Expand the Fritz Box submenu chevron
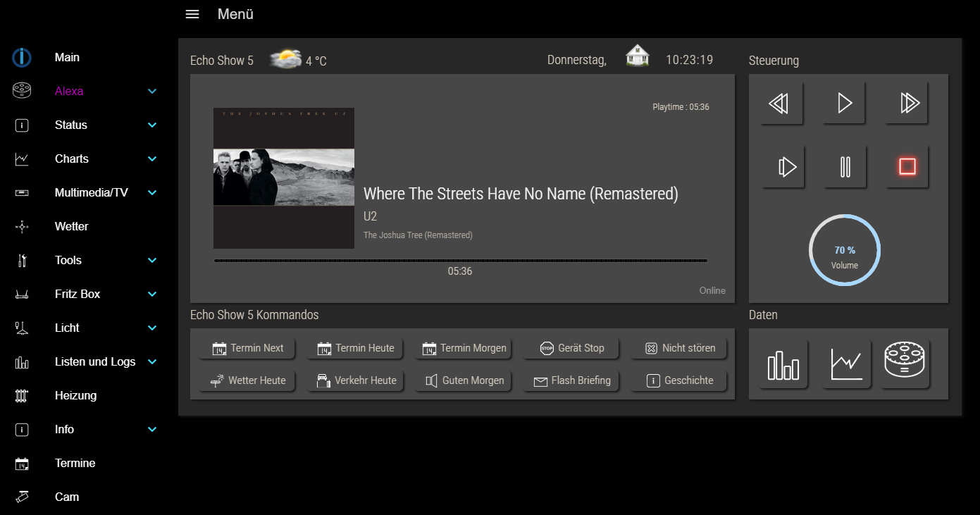Screen dimensions: 980x515 [x=152, y=294]
